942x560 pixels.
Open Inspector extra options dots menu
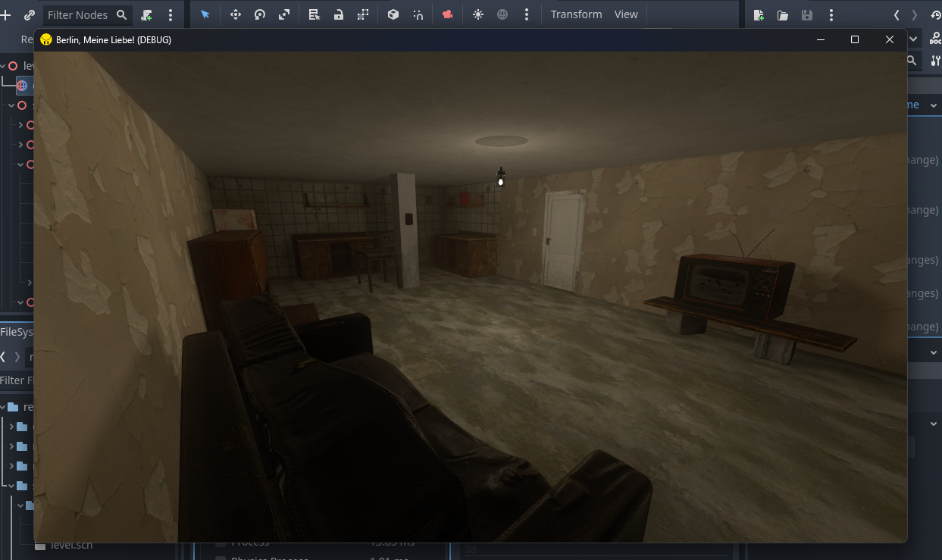pos(831,15)
